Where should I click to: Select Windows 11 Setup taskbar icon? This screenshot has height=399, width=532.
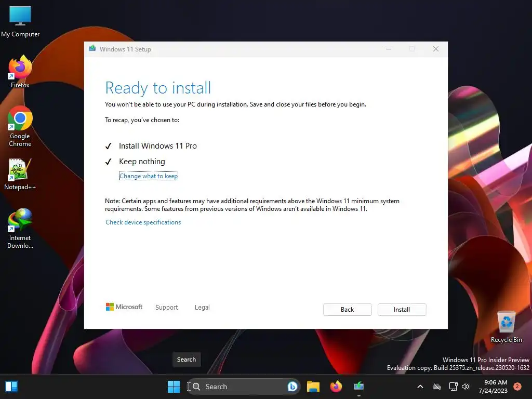358,387
